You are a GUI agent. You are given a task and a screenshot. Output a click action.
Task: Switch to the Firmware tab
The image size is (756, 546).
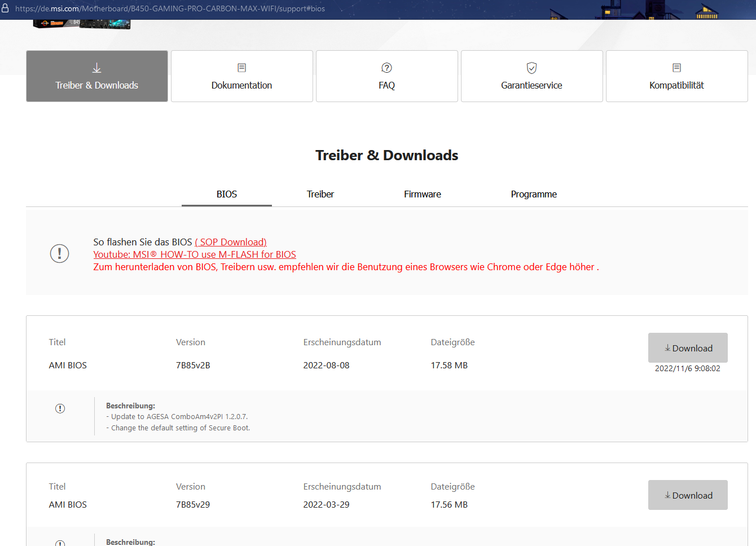coord(423,194)
